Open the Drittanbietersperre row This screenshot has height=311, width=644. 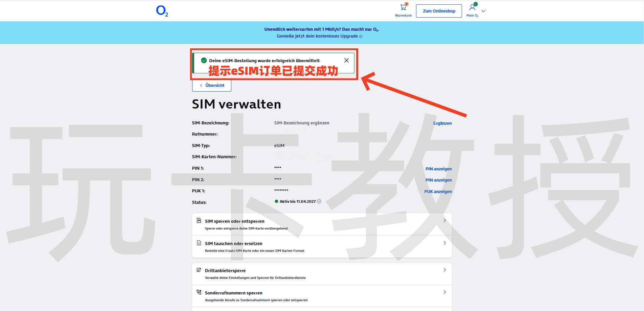(322, 274)
